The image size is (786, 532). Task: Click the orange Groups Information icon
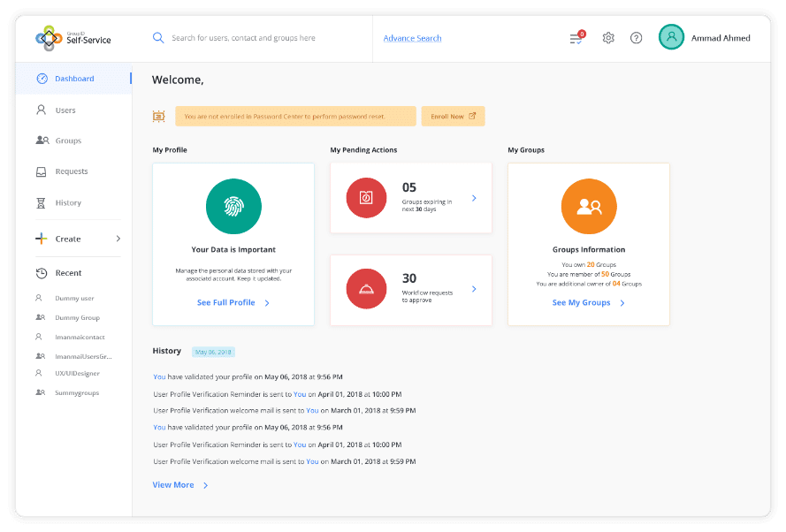(x=588, y=207)
